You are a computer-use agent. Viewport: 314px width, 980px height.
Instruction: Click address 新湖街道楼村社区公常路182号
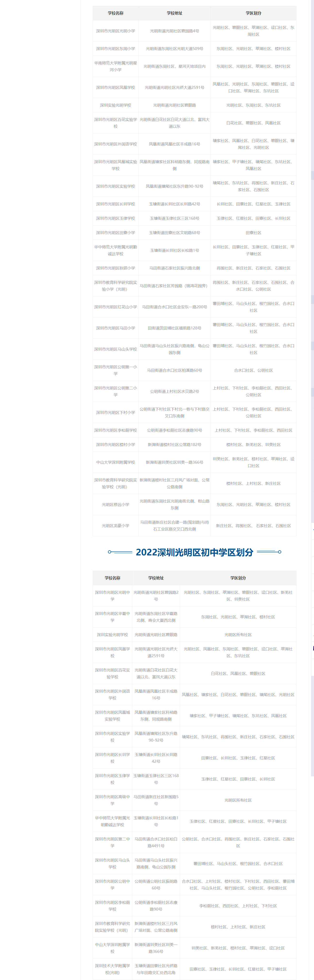(174, 444)
